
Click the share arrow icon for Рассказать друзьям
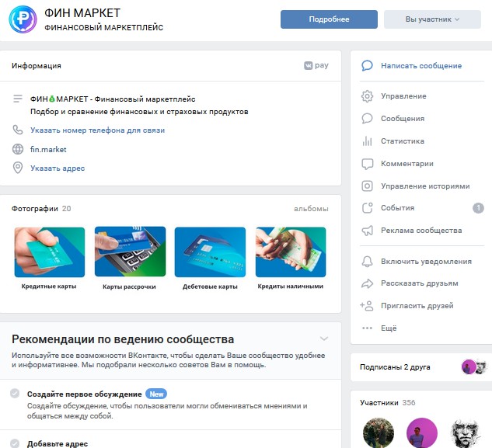(367, 283)
